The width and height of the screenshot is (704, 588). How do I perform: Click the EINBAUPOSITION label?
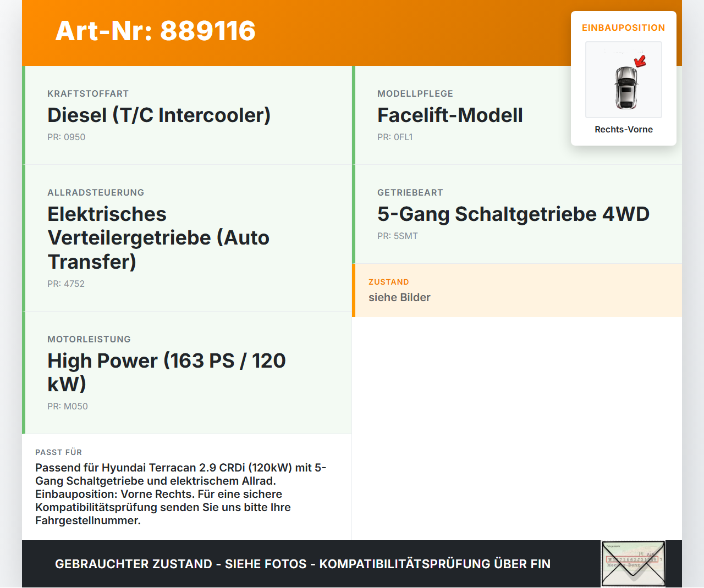click(x=624, y=27)
